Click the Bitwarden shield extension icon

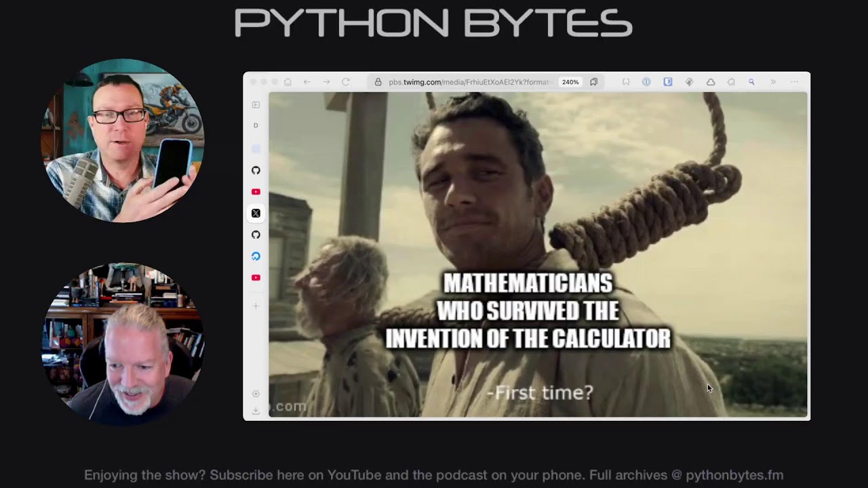click(668, 82)
